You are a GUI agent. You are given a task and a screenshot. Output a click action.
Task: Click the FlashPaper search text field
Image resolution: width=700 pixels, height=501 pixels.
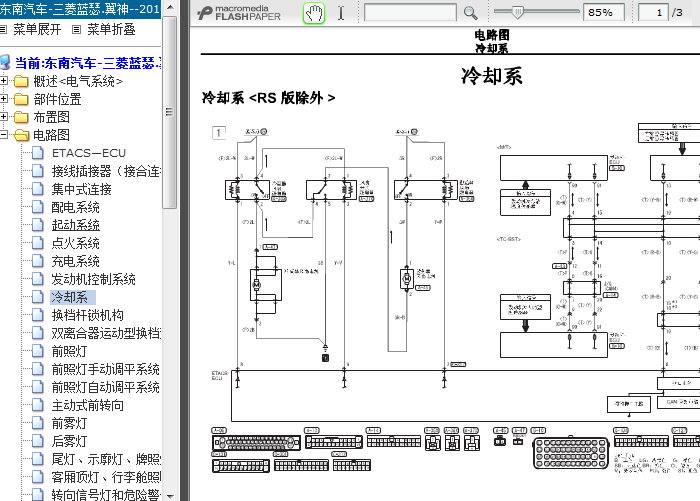tap(410, 13)
